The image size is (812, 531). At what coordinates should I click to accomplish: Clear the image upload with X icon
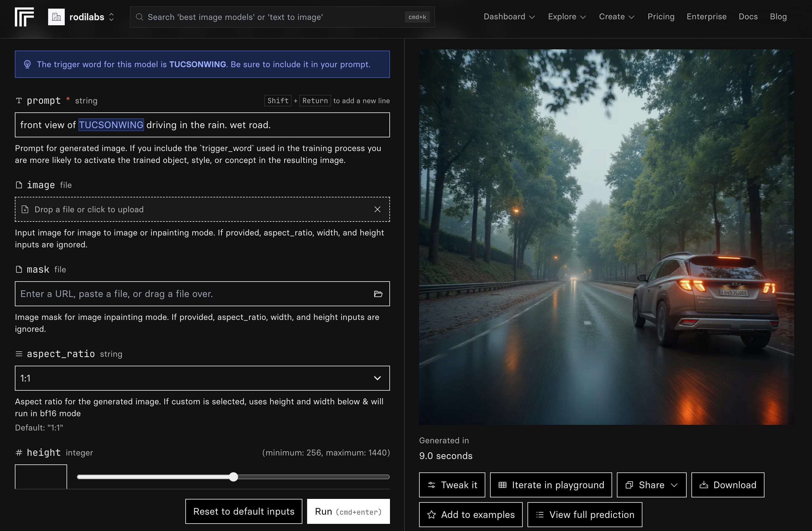(377, 209)
